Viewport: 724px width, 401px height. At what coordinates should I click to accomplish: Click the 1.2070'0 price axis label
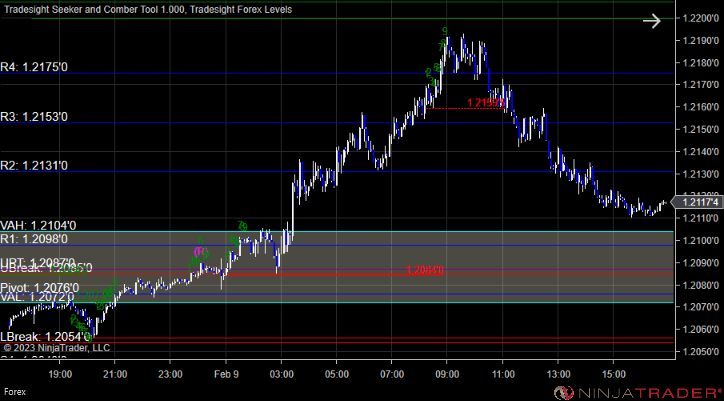tap(700, 307)
